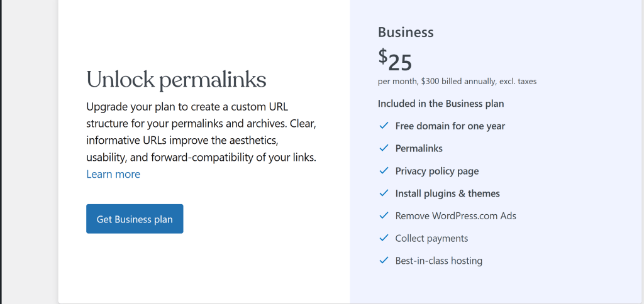This screenshot has height=304, width=644.
Task: Click the Unlock permalinks heading
Action: [x=176, y=80]
